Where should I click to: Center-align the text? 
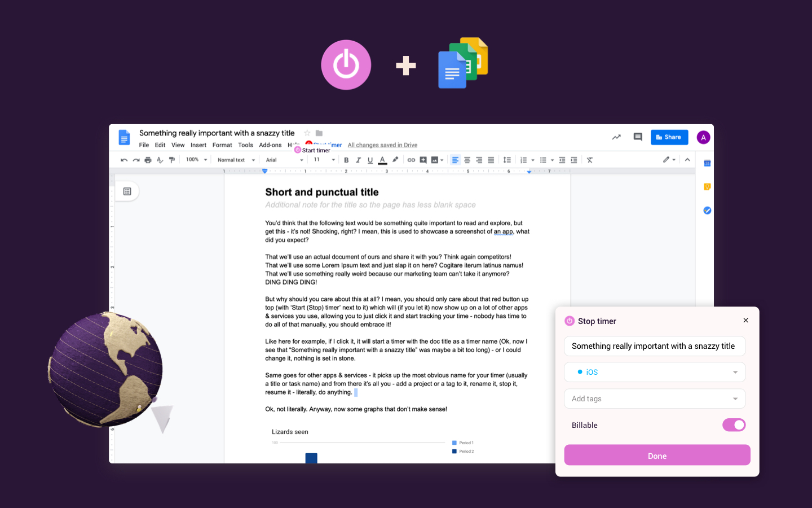(x=467, y=160)
